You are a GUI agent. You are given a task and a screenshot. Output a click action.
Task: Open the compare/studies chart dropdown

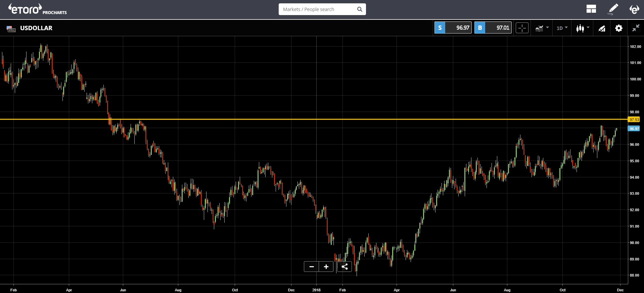[x=542, y=28]
